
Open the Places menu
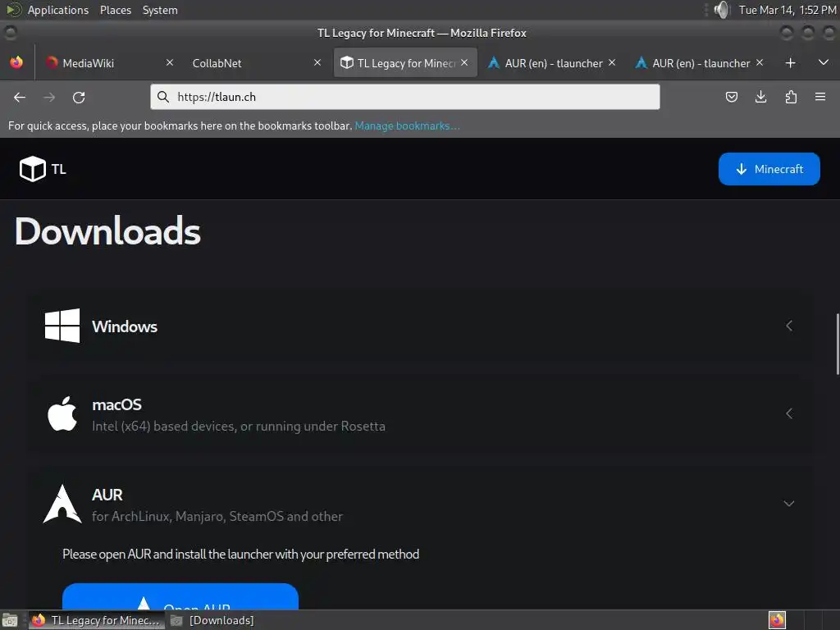(x=115, y=10)
